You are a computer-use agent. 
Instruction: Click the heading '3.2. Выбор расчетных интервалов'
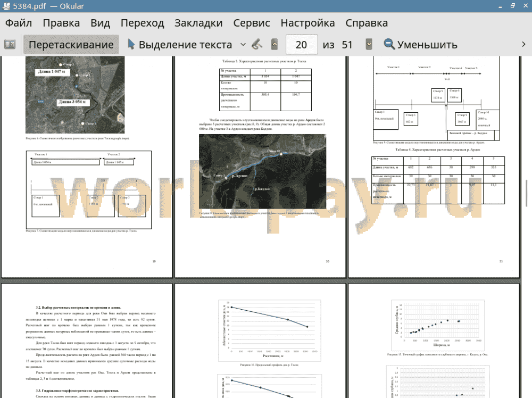(x=78, y=308)
